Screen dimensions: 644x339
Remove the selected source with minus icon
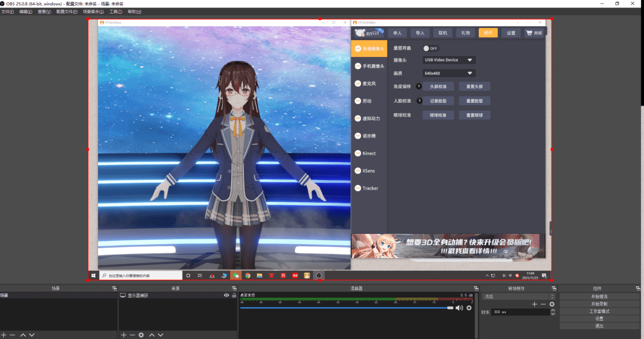[132, 336]
